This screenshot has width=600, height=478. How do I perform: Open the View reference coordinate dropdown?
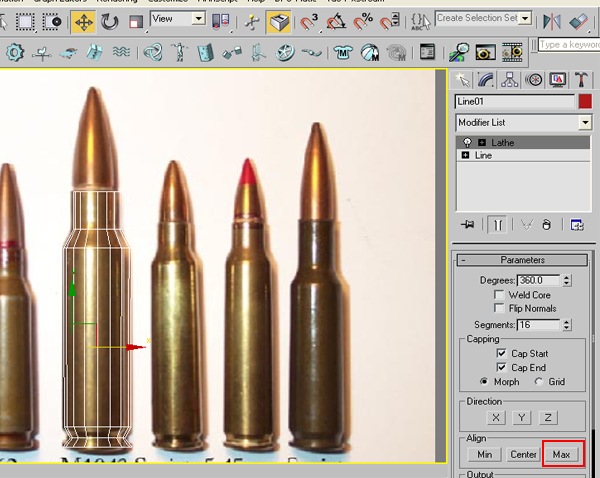(199, 18)
